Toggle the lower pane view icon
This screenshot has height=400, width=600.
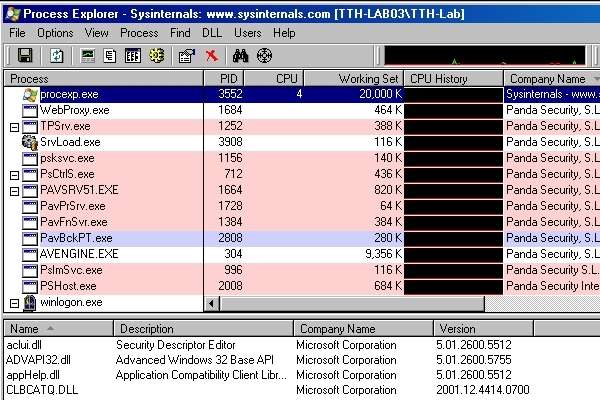[133, 56]
